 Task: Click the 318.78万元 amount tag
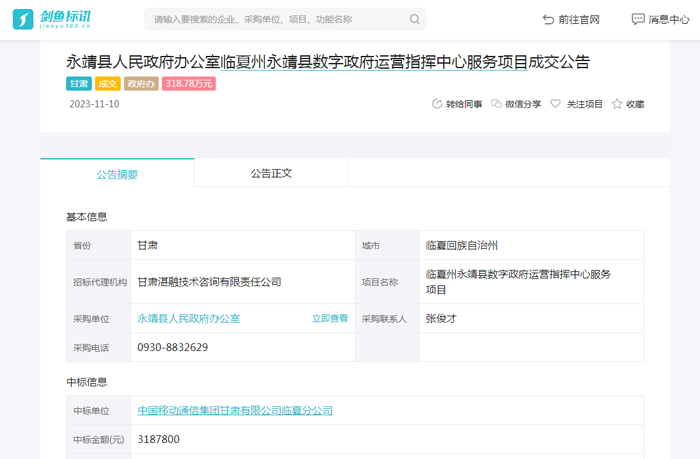(x=189, y=83)
